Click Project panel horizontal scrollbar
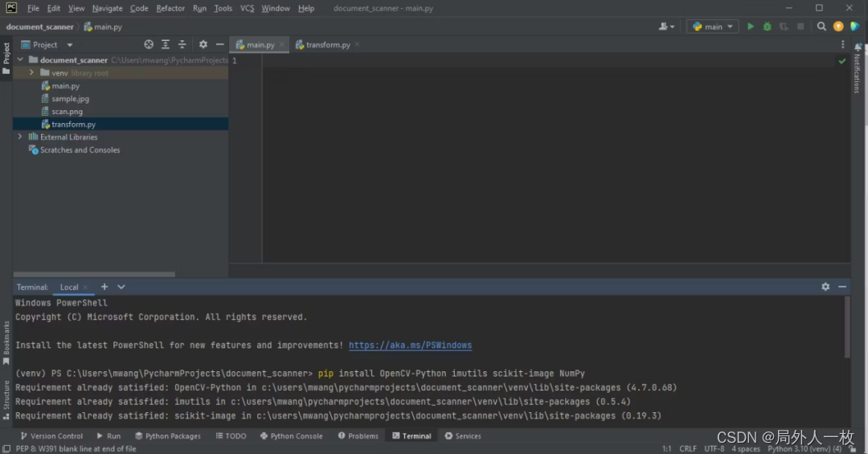This screenshot has height=454, width=868. click(94, 274)
